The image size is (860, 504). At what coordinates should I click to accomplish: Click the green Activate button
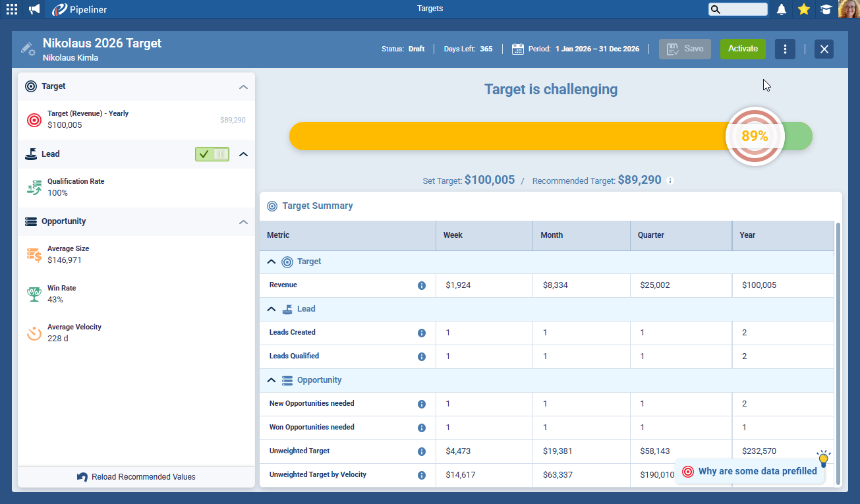click(743, 49)
